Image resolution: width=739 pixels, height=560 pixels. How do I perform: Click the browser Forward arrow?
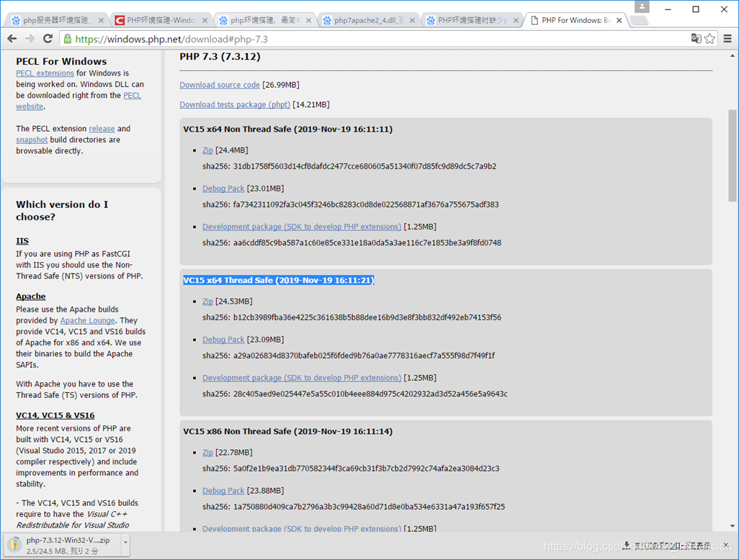pos(30,39)
